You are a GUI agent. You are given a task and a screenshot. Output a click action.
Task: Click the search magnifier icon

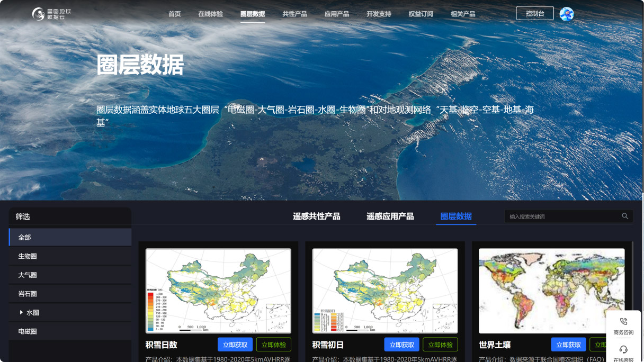[625, 216]
